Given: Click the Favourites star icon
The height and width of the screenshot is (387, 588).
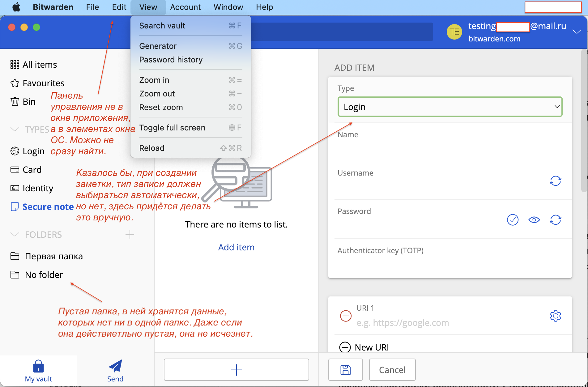Looking at the screenshot, I should (15, 83).
